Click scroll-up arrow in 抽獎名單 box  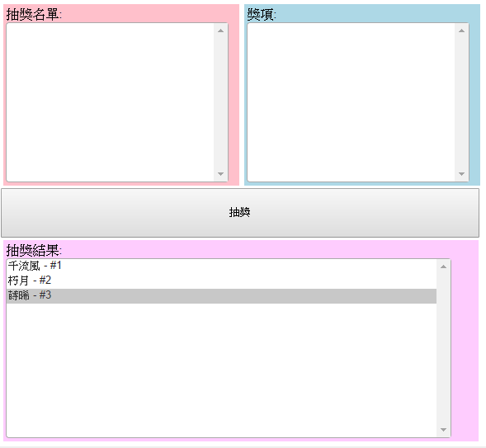pyautogui.click(x=220, y=31)
